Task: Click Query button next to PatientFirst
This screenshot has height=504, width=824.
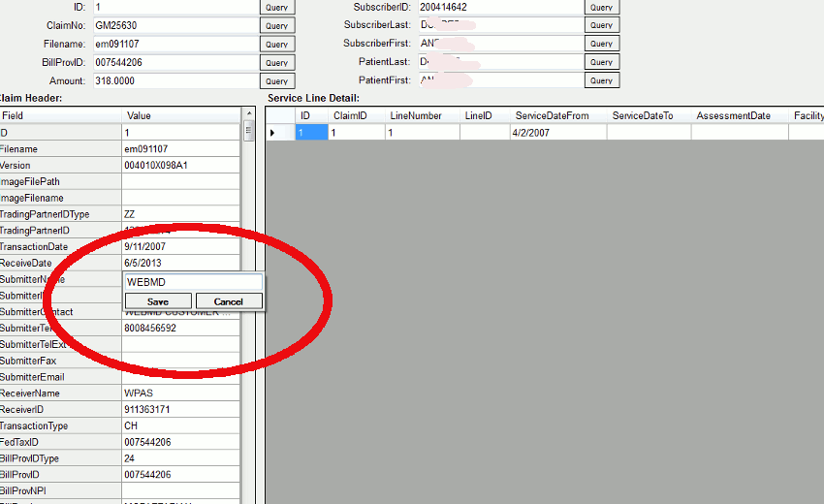Action: [x=601, y=81]
